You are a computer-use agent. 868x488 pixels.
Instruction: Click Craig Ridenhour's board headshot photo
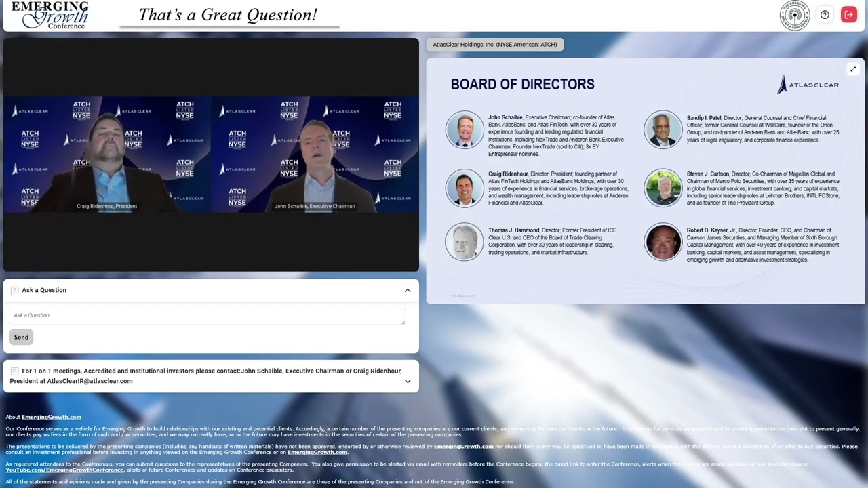(x=465, y=187)
